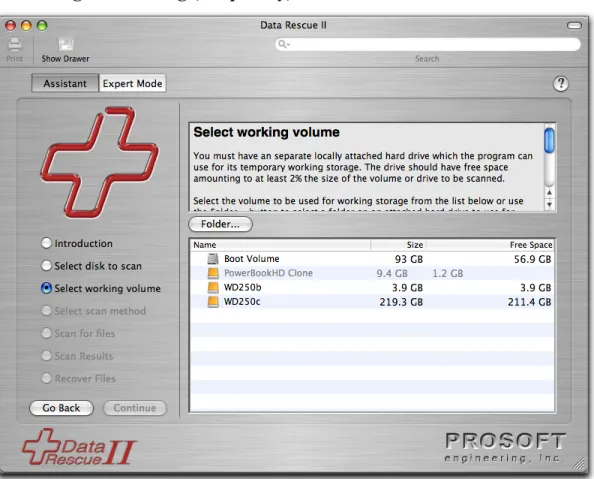
Task: Click the green zoom window button
Action: (x=42, y=25)
